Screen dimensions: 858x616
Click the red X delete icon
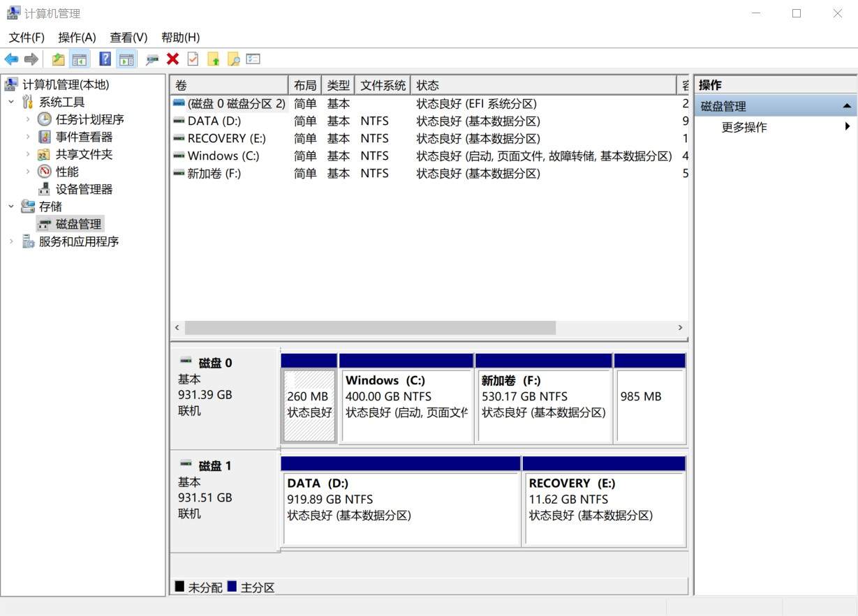click(x=172, y=59)
